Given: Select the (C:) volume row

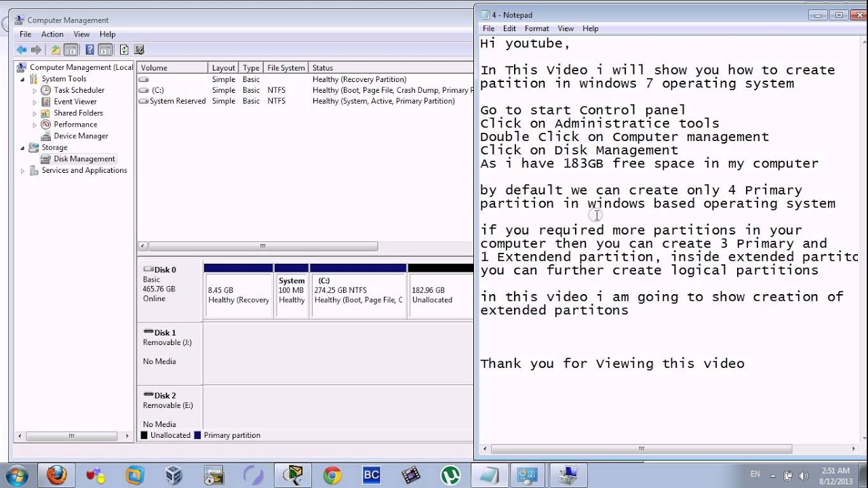Looking at the screenshot, I should (305, 90).
